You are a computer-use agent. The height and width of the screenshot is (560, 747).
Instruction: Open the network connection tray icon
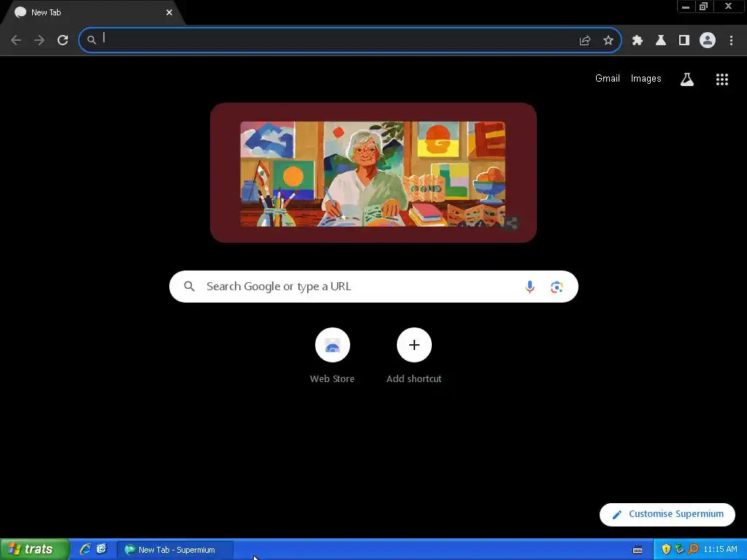click(x=679, y=550)
